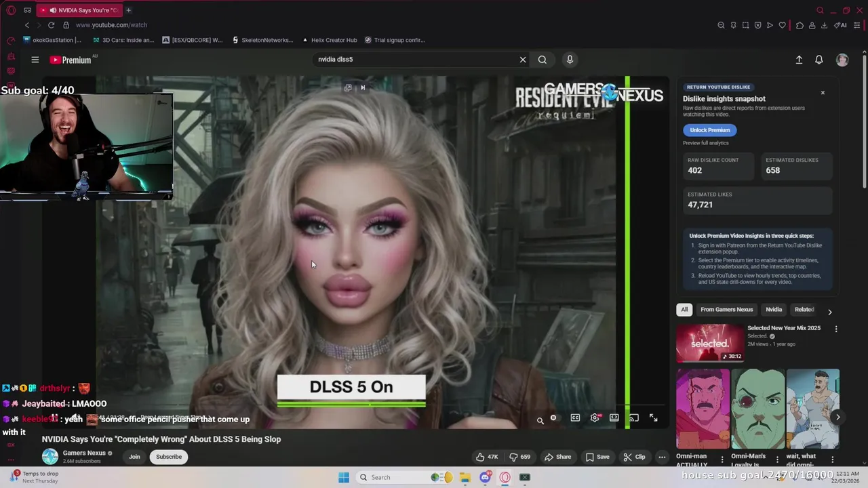Share the video

click(x=558, y=457)
